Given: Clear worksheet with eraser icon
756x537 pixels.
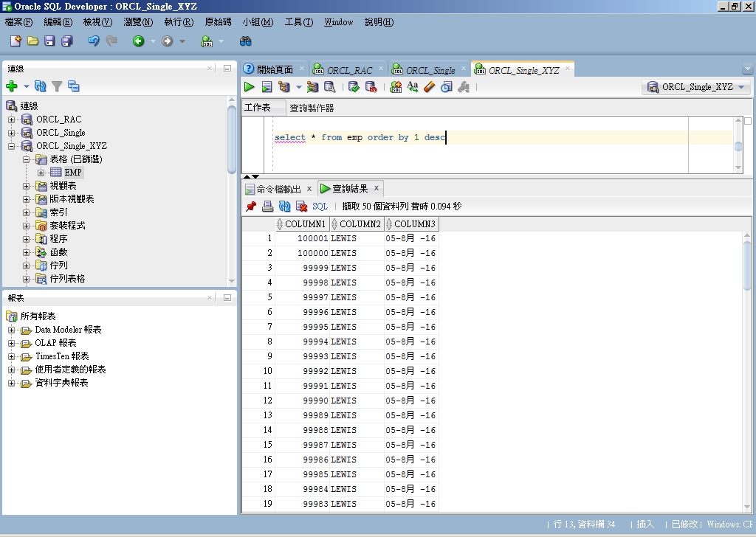Looking at the screenshot, I should tap(429, 87).
